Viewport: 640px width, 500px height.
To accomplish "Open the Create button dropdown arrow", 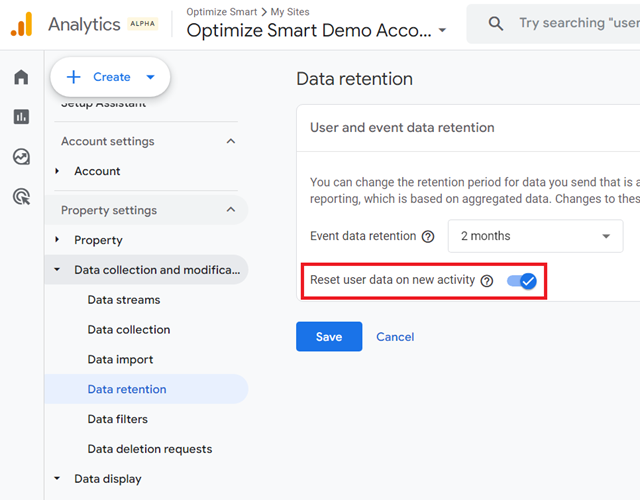I will pos(151,77).
